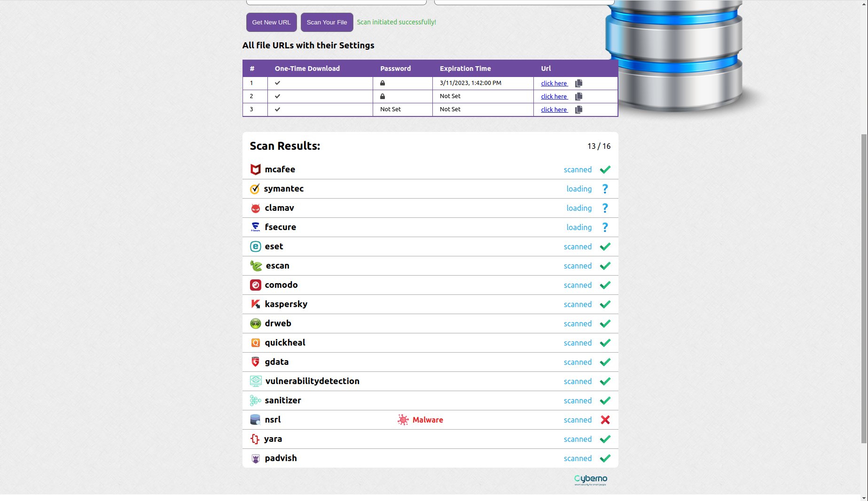Click the 'loading' status on symantec row
Image resolution: width=868 pixels, height=501 pixels.
pyautogui.click(x=579, y=189)
